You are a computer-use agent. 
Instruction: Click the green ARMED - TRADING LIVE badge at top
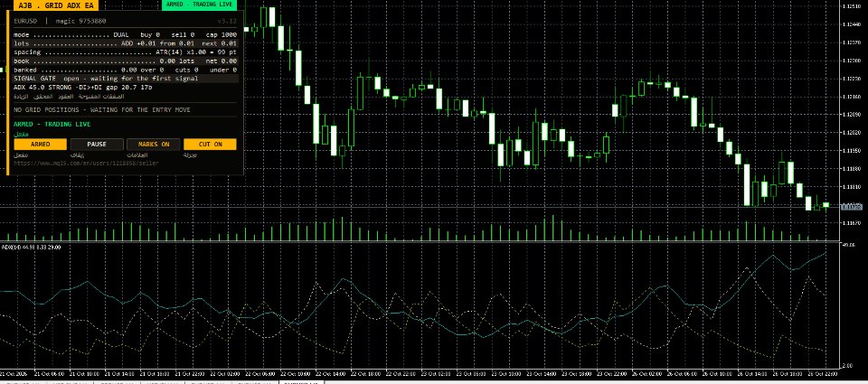[199, 5]
